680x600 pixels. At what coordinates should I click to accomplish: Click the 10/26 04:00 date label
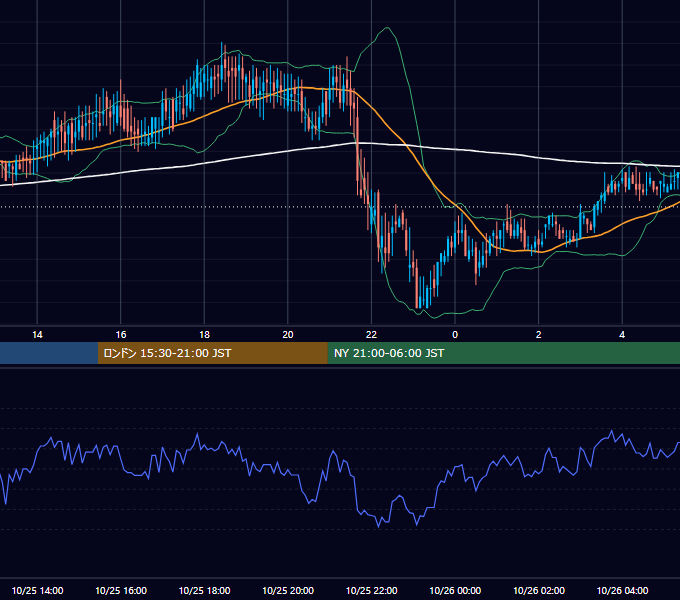pyautogui.click(x=622, y=590)
